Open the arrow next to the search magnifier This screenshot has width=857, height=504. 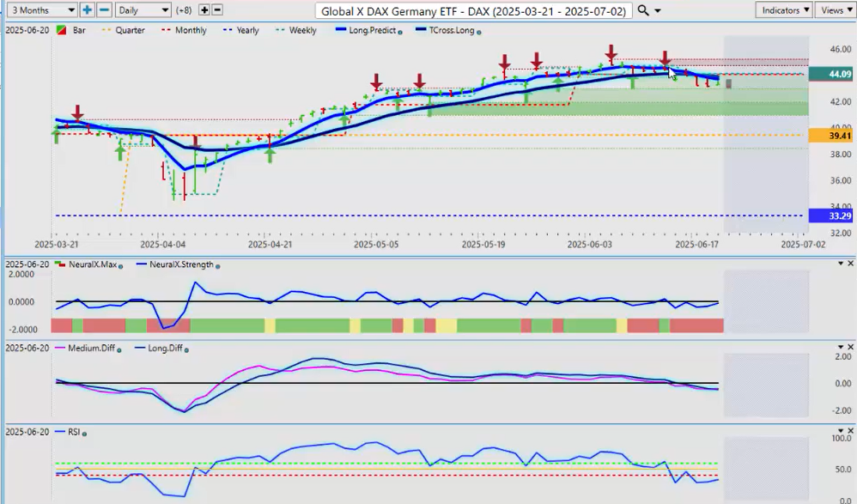(658, 11)
